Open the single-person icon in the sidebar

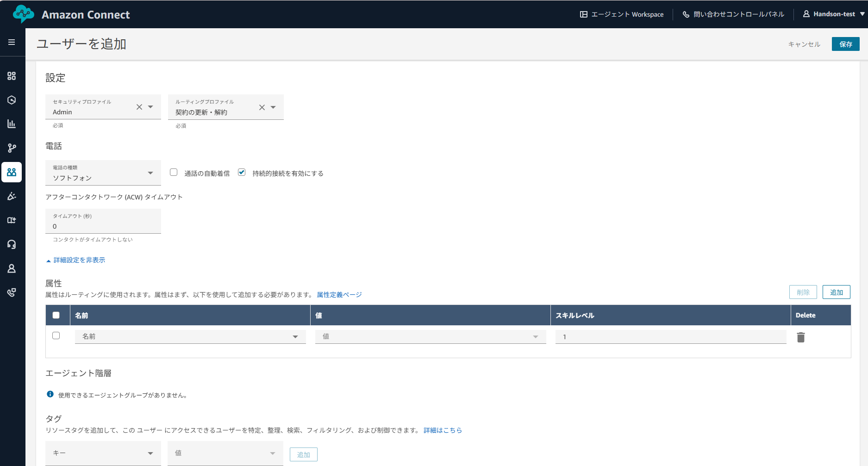[x=12, y=268]
